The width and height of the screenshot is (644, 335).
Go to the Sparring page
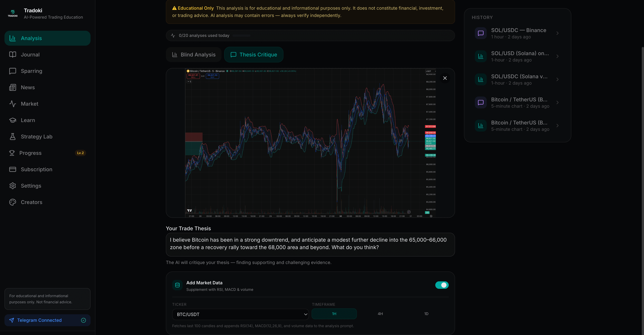tap(47, 71)
